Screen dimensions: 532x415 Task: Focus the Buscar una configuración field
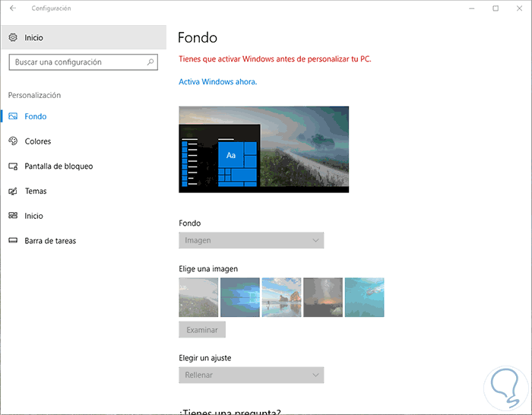click(x=83, y=62)
